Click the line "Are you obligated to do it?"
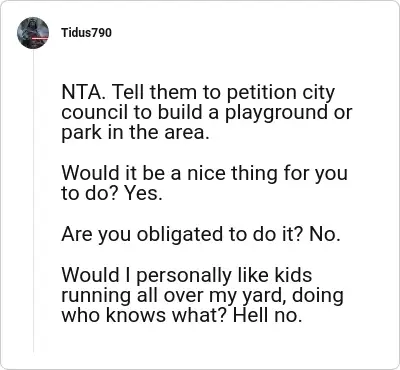The height and width of the screenshot is (370, 400). (x=182, y=234)
